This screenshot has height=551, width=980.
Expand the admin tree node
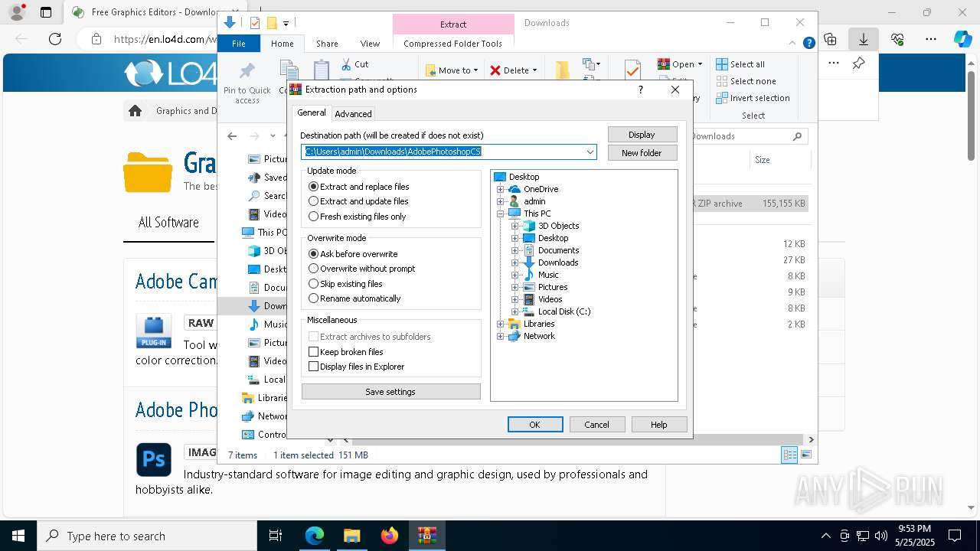[501, 201]
